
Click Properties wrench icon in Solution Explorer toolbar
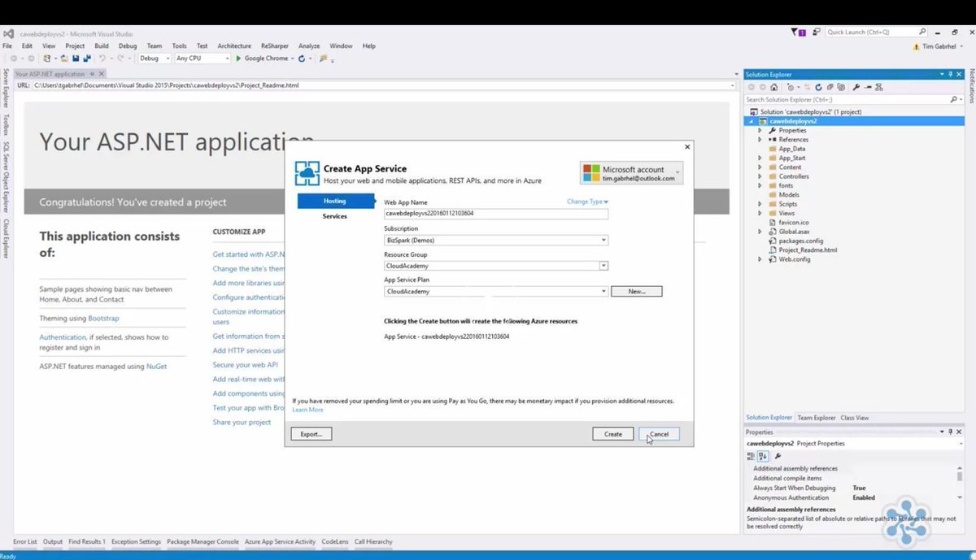click(x=856, y=87)
